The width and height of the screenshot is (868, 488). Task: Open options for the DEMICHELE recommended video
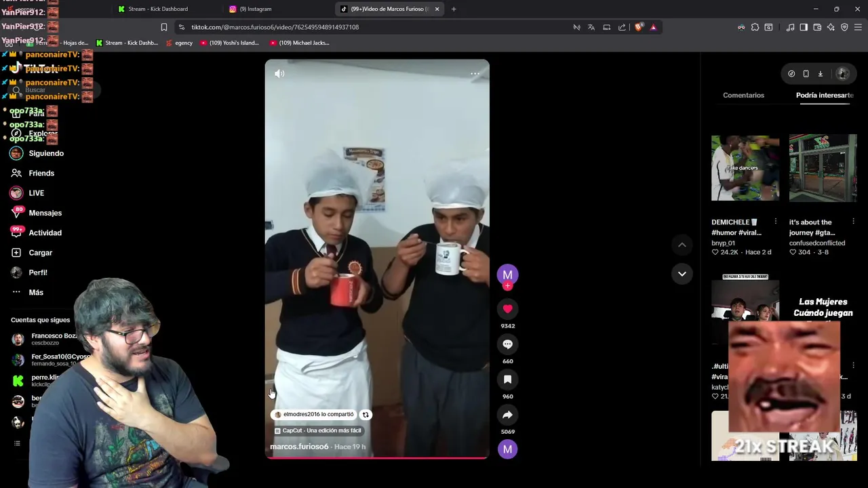click(x=776, y=222)
